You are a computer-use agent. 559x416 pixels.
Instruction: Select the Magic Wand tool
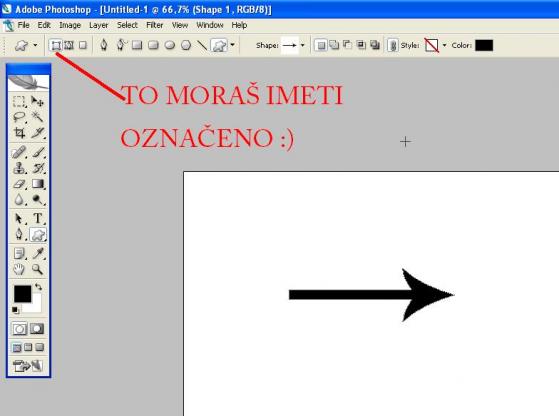(37, 116)
